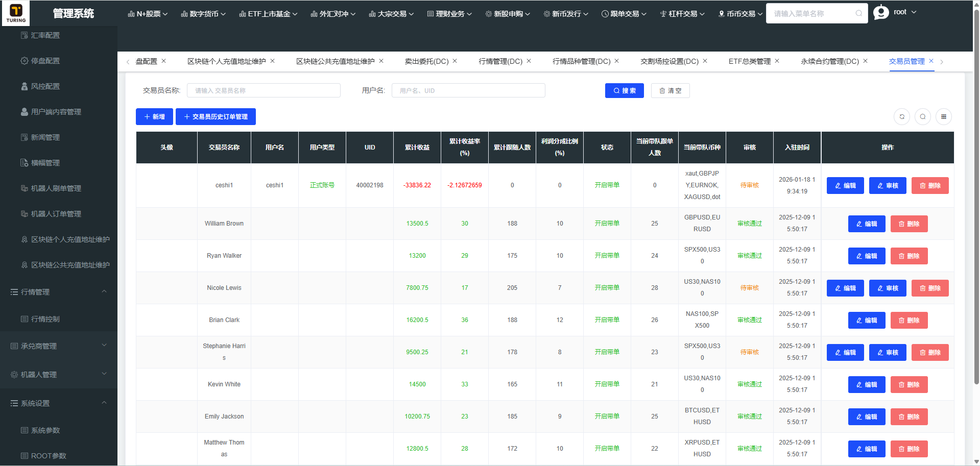
Task: Close the ETF总类管理 tab
Action: (777, 61)
